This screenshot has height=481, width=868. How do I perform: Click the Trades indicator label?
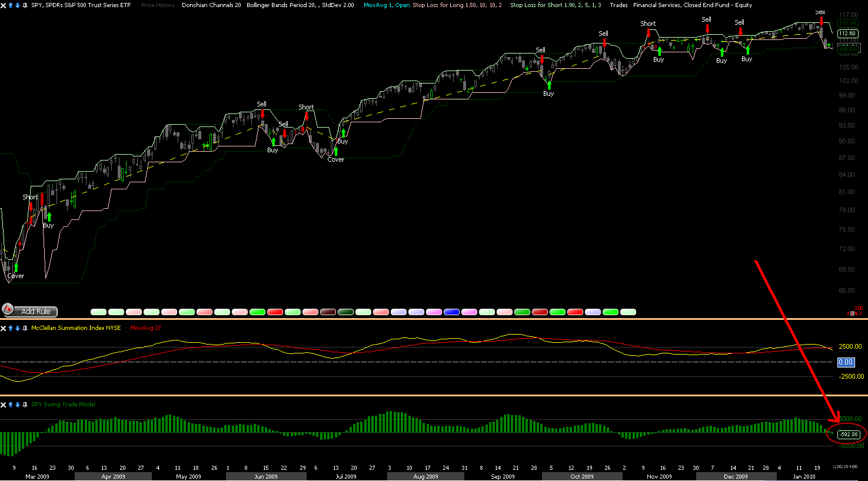pyautogui.click(x=618, y=5)
